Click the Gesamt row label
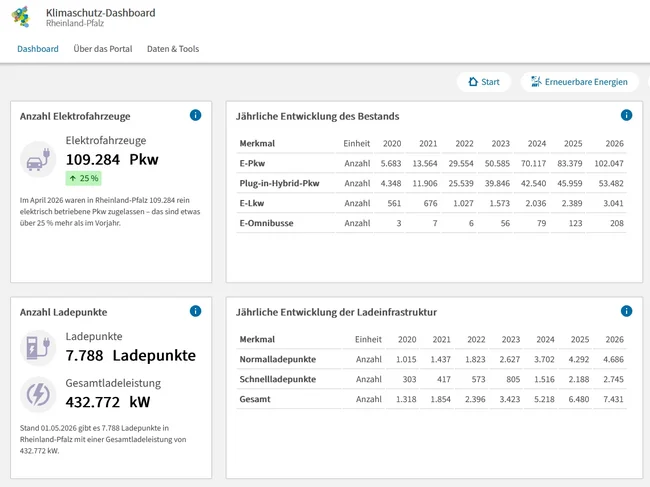Image resolution: width=650 pixels, height=487 pixels. point(255,399)
